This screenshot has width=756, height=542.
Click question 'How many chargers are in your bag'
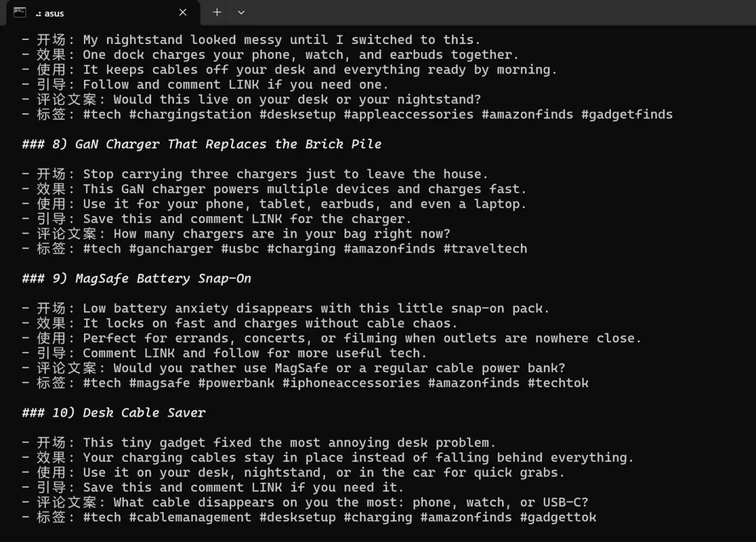pos(281,234)
